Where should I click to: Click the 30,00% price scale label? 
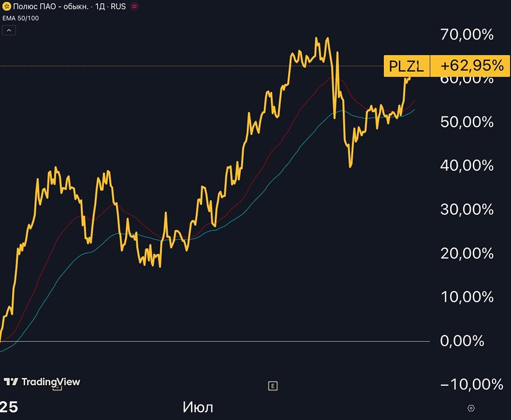click(x=467, y=209)
